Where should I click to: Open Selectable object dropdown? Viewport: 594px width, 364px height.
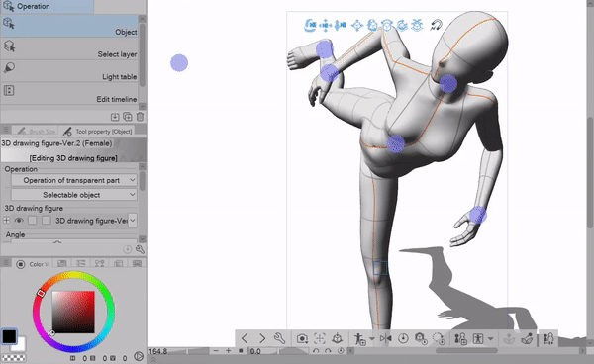[x=74, y=195]
